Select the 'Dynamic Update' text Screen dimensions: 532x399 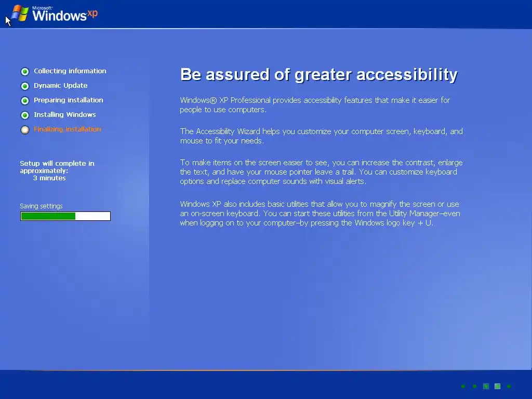[60, 86]
